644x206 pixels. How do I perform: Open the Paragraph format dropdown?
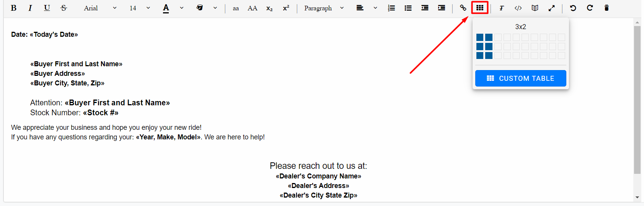point(324,8)
